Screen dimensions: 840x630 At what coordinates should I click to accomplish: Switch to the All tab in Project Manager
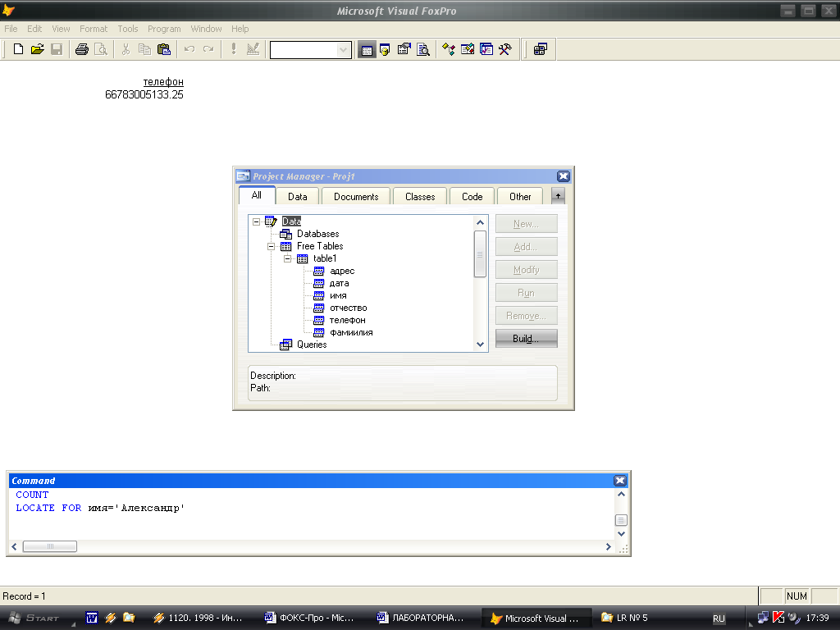tap(257, 195)
